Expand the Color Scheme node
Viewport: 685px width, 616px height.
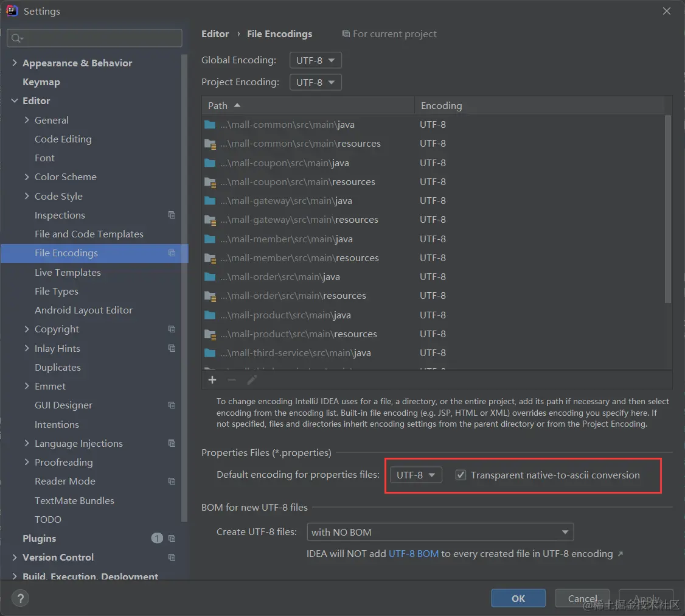click(x=27, y=177)
